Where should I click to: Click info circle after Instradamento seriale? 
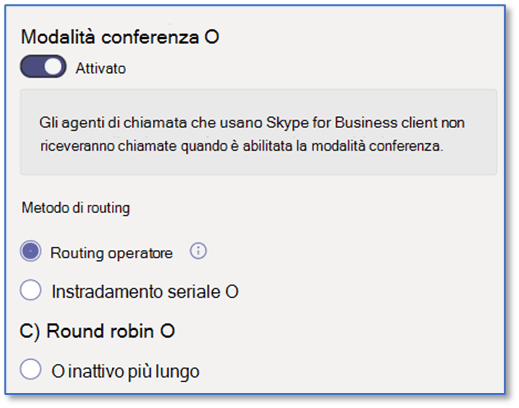[x=232, y=292]
